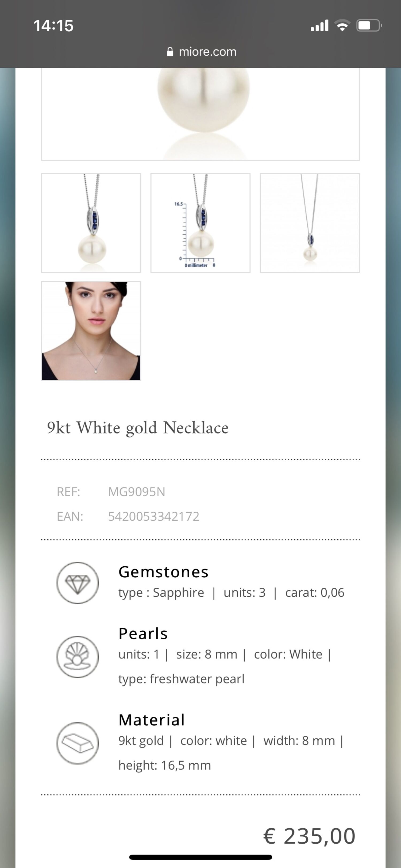Tap the Gemstones diamond icon
The height and width of the screenshot is (868, 401).
pyautogui.click(x=78, y=583)
